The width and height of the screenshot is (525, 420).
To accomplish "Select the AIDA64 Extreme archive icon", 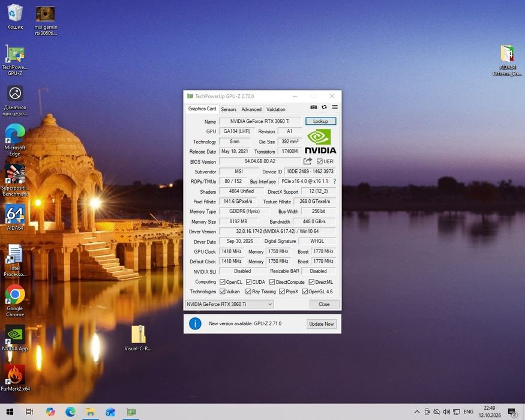I will pyautogui.click(x=507, y=60).
